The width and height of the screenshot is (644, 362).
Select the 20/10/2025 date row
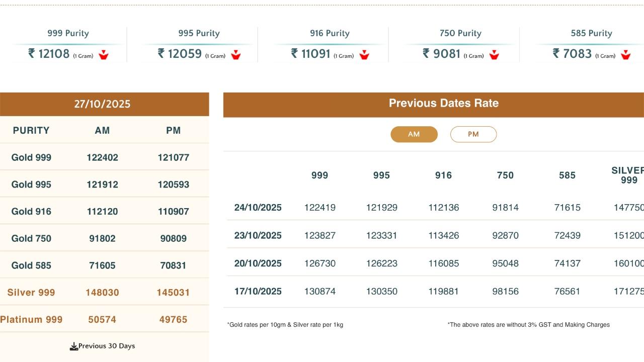pyautogui.click(x=258, y=263)
